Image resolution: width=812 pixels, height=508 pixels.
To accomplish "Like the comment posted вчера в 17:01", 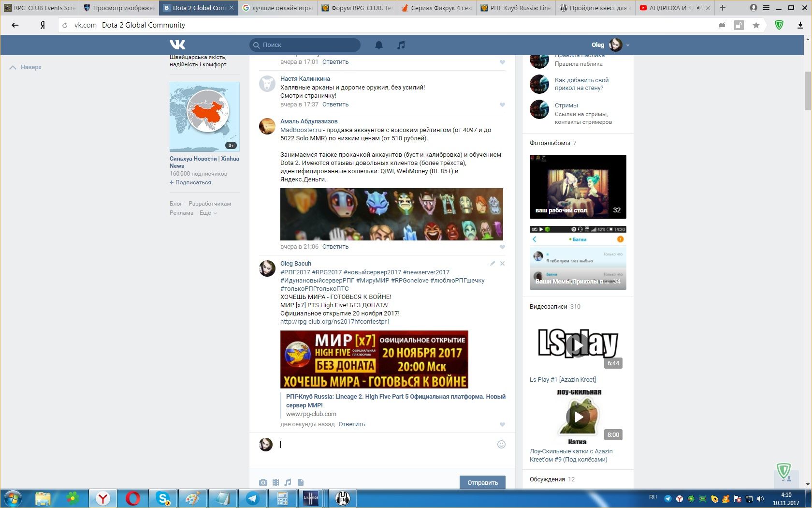I will (x=502, y=62).
